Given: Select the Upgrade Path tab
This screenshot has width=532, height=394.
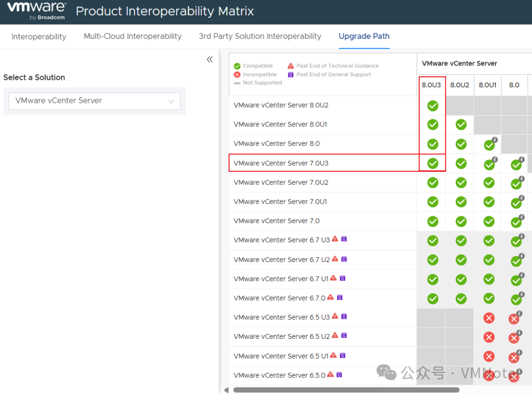Looking at the screenshot, I should pyautogui.click(x=364, y=36).
